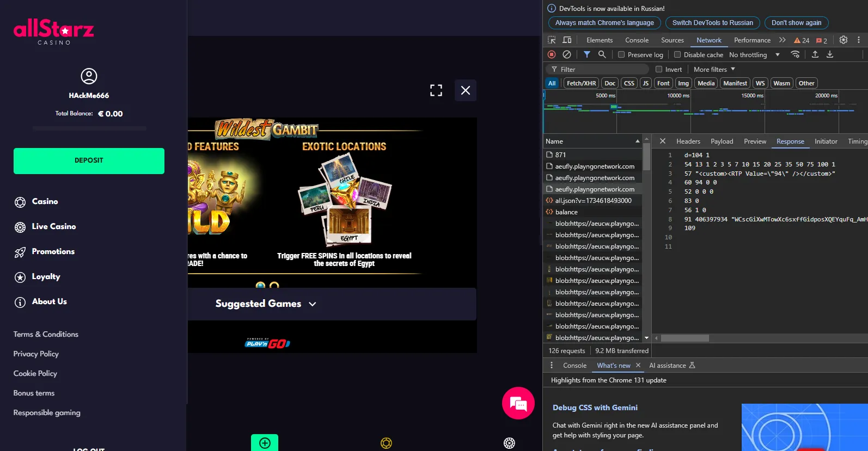Click the green DEPOSIT button

pyautogui.click(x=89, y=161)
